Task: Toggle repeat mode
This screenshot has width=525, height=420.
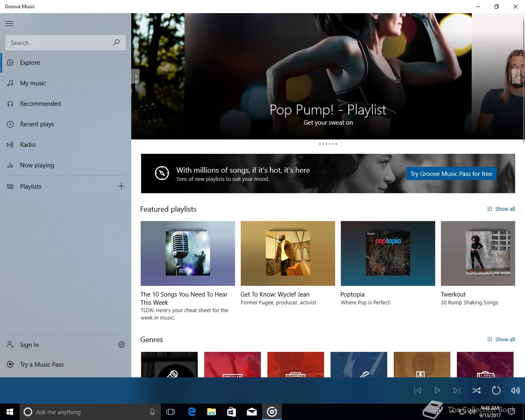Action: coord(496,390)
